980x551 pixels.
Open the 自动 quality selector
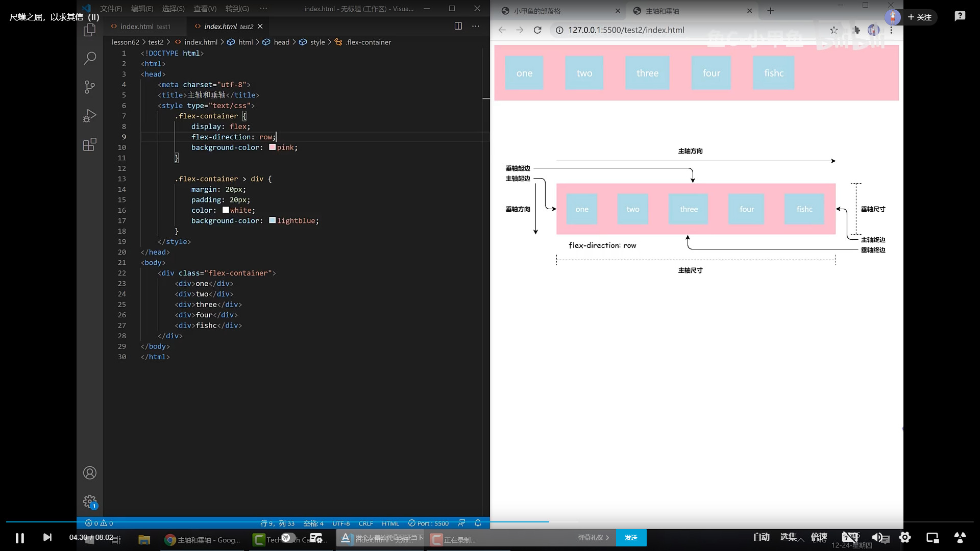(761, 537)
